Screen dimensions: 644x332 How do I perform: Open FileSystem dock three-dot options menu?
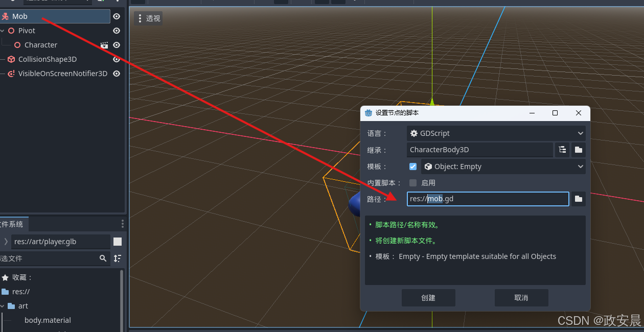pyautogui.click(x=122, y=224)
